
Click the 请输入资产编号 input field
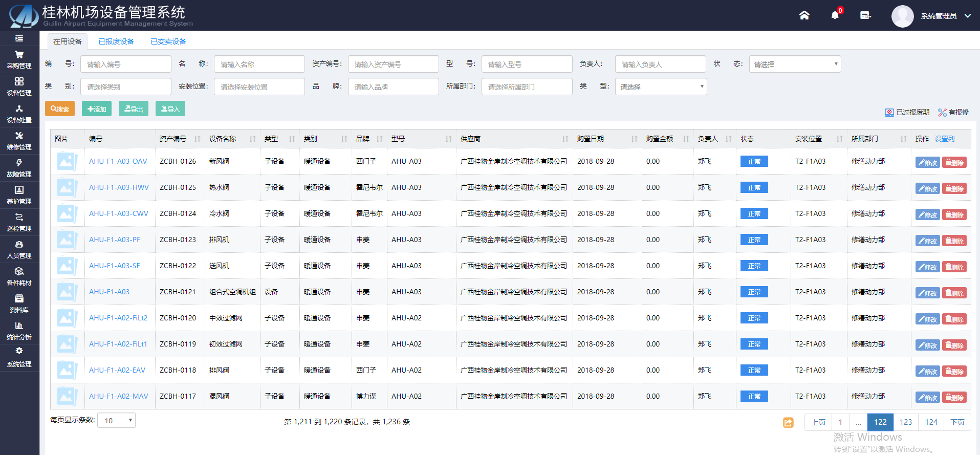click(393, 64)
